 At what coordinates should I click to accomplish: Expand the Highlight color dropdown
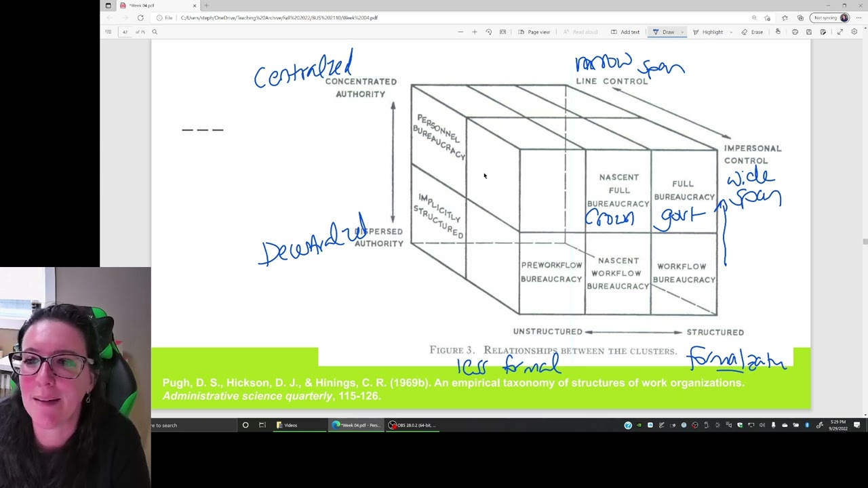(x=731, y=32)
